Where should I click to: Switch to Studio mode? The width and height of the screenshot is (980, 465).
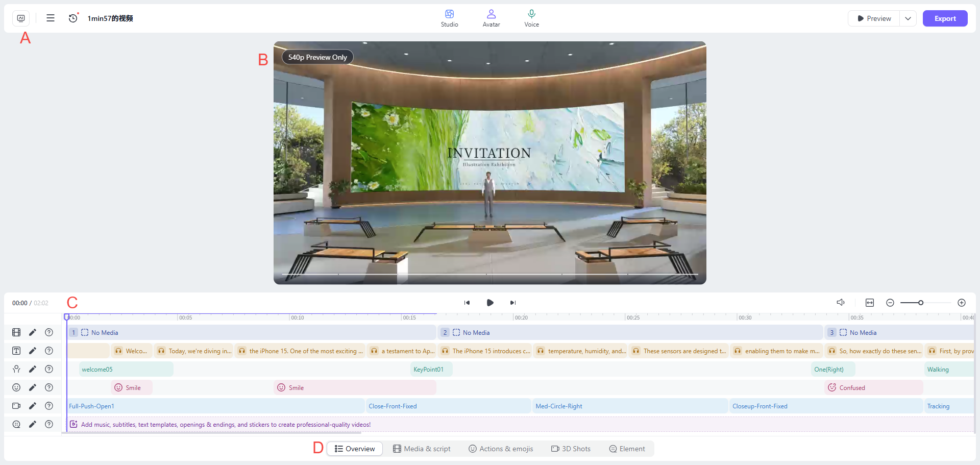point(449,18)
